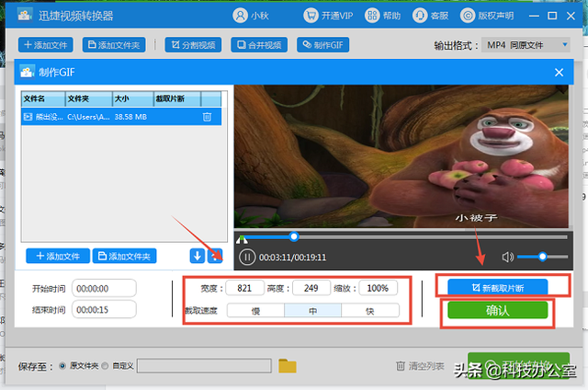Click the 文件夹 column header

pos(89,98)
